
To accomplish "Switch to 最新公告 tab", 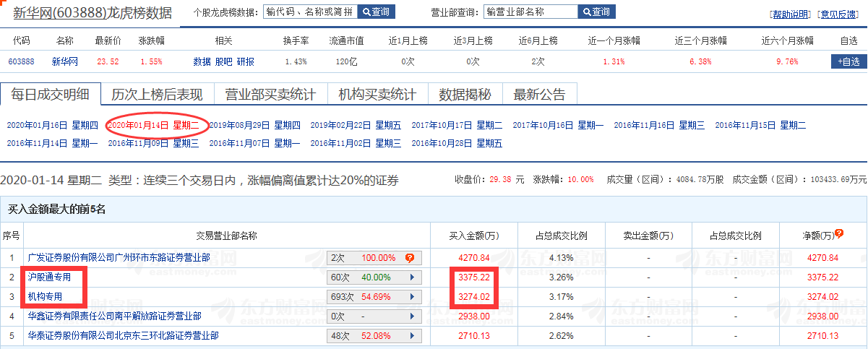I will pos(539,94).
